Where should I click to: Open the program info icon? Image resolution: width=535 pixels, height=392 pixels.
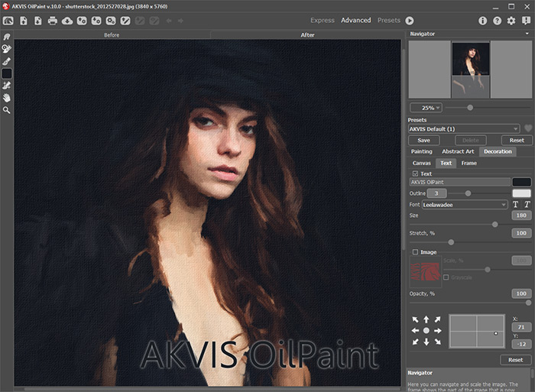click(x=482, y=21)
